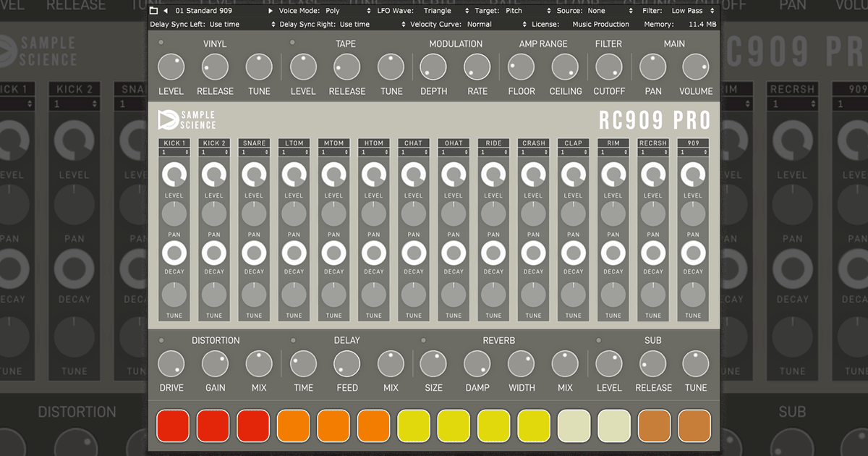The image size is (868, 456).
Task: Open the preset folder browser icon
Action: click(153, 11)
